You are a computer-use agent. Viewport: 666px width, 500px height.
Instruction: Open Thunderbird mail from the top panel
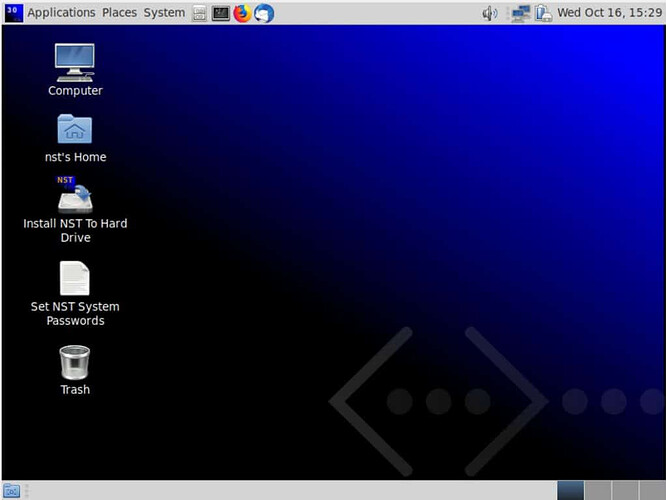click(x=264, y=13)
